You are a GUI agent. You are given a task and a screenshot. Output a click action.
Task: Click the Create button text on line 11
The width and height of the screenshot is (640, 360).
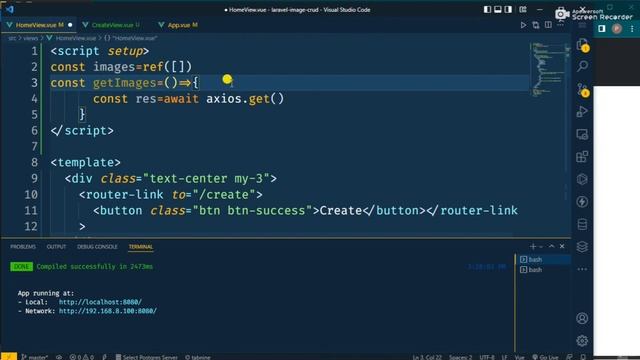[341, 211]
